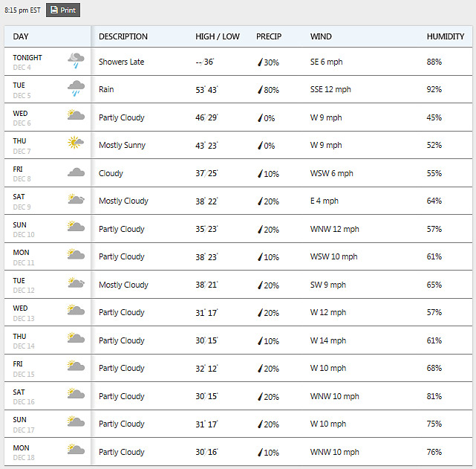Click the 53° 43° high/low value
The image size is (476, 469).
(x=206, y=90)
